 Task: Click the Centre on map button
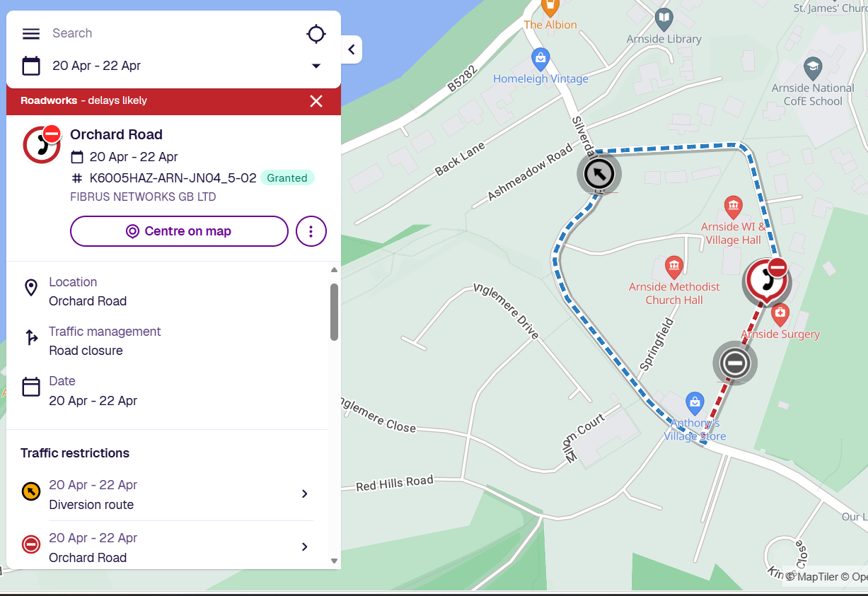(x=178, y=230)
